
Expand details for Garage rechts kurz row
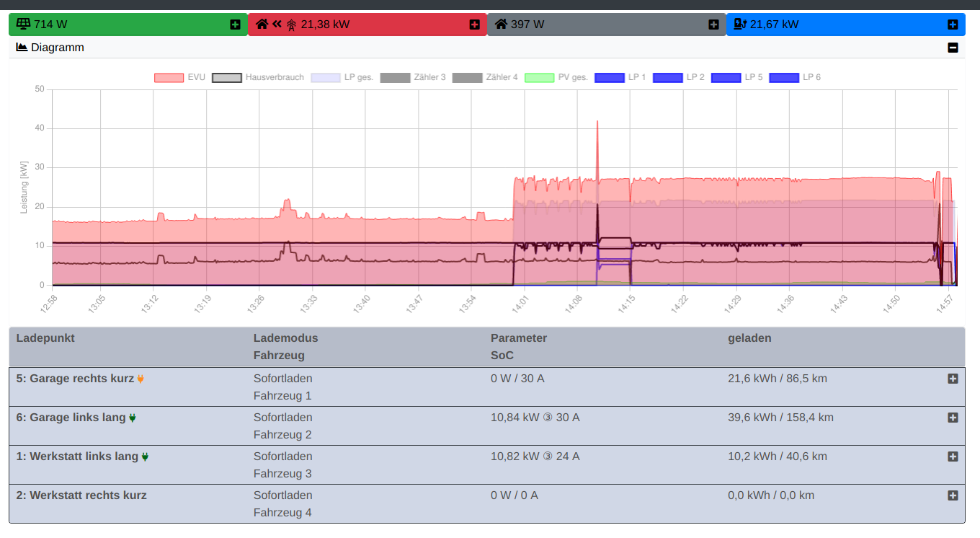coord(953,379)
